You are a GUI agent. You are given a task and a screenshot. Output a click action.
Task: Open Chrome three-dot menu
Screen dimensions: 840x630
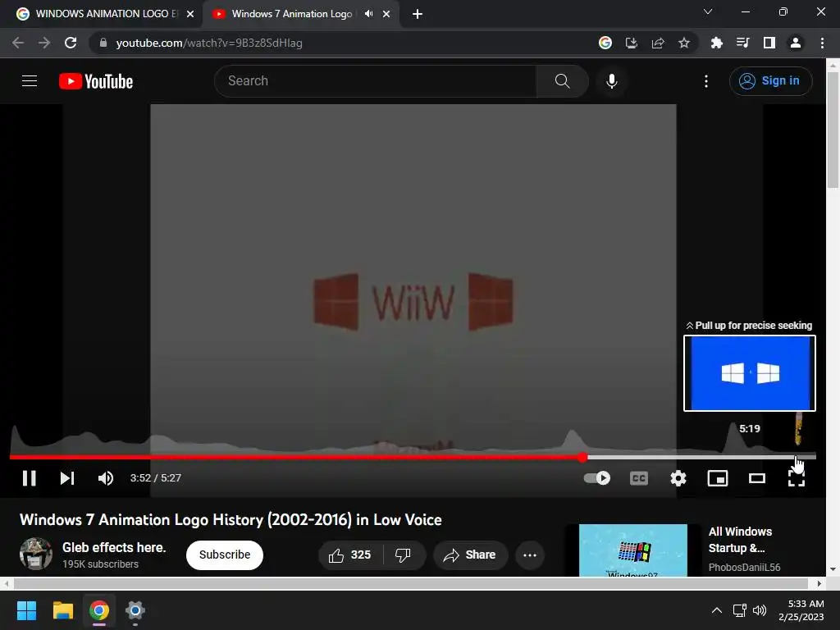822,43
